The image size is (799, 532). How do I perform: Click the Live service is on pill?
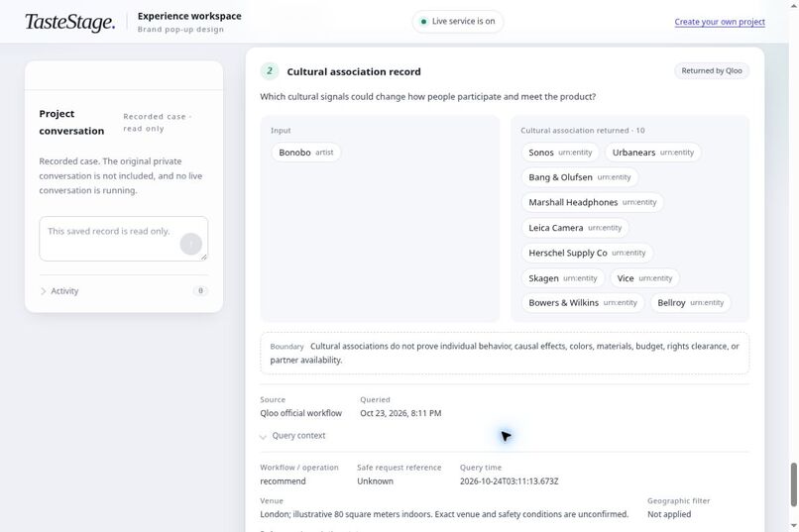(x=458, y=22)
